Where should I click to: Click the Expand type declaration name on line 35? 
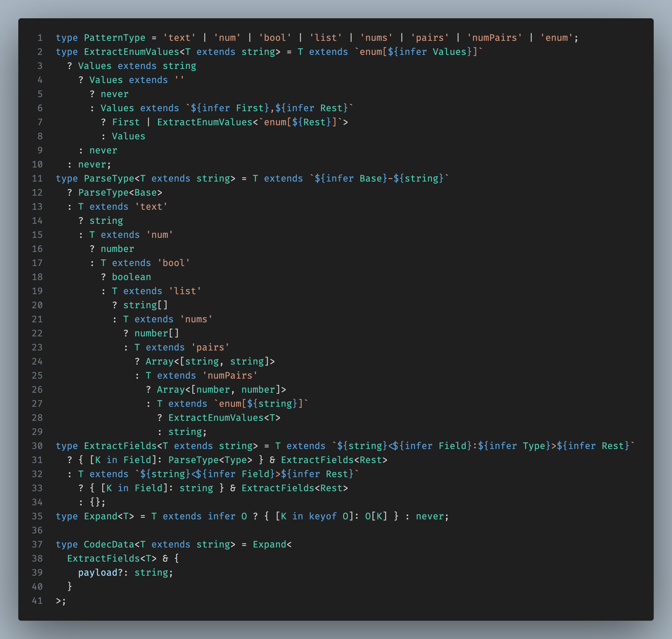tap(100, 516)
